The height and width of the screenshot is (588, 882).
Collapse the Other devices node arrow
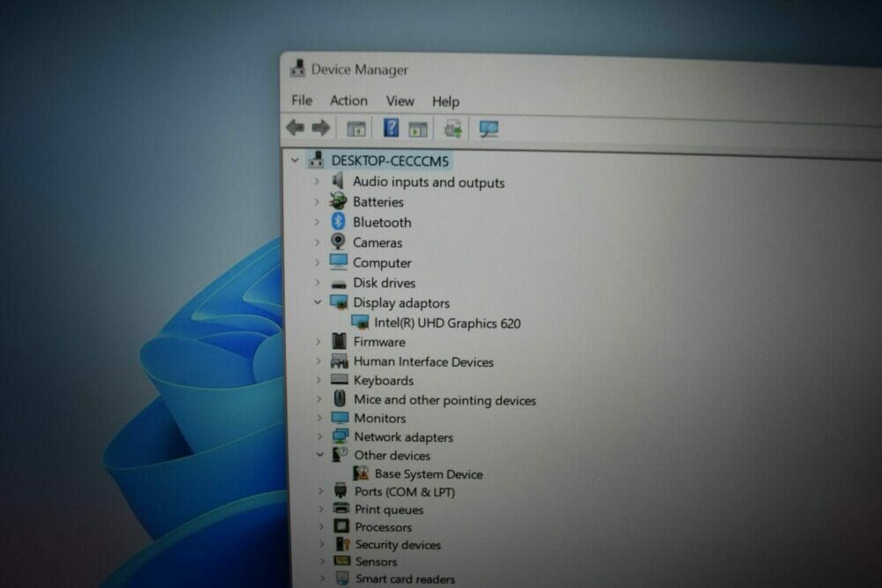[319, 454]
